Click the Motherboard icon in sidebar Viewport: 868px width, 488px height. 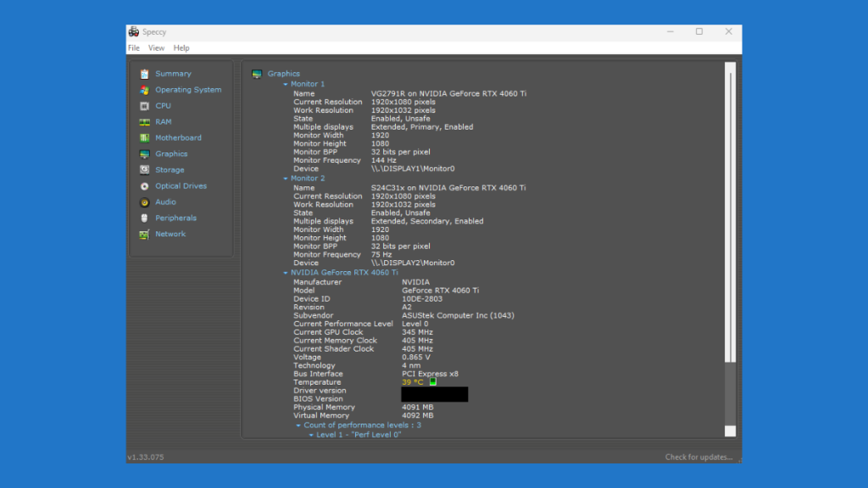click(144, 138)
